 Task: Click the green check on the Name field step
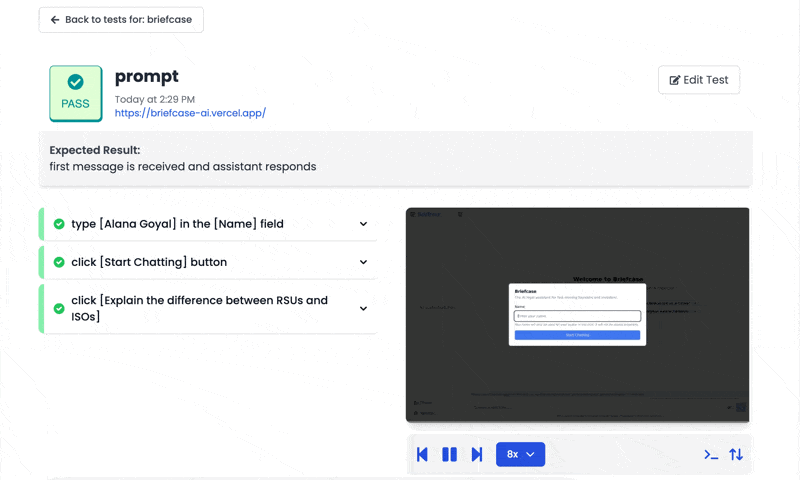59,224
